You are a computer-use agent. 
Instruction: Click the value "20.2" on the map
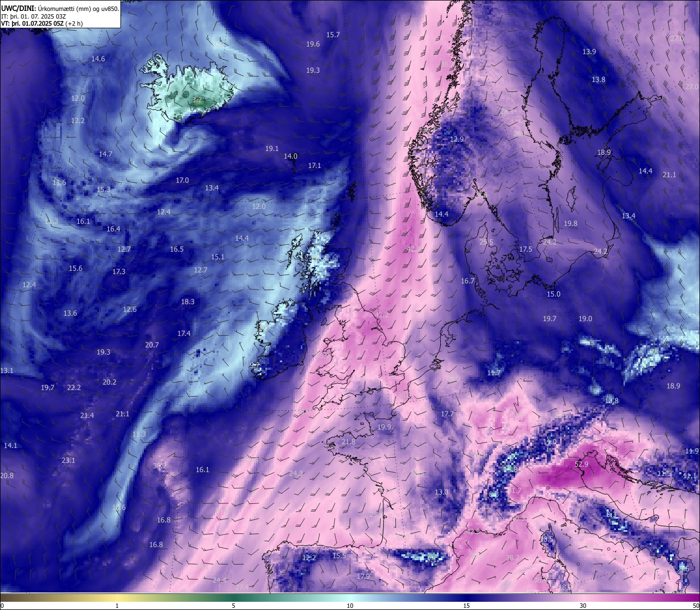[x=109, y=382]
